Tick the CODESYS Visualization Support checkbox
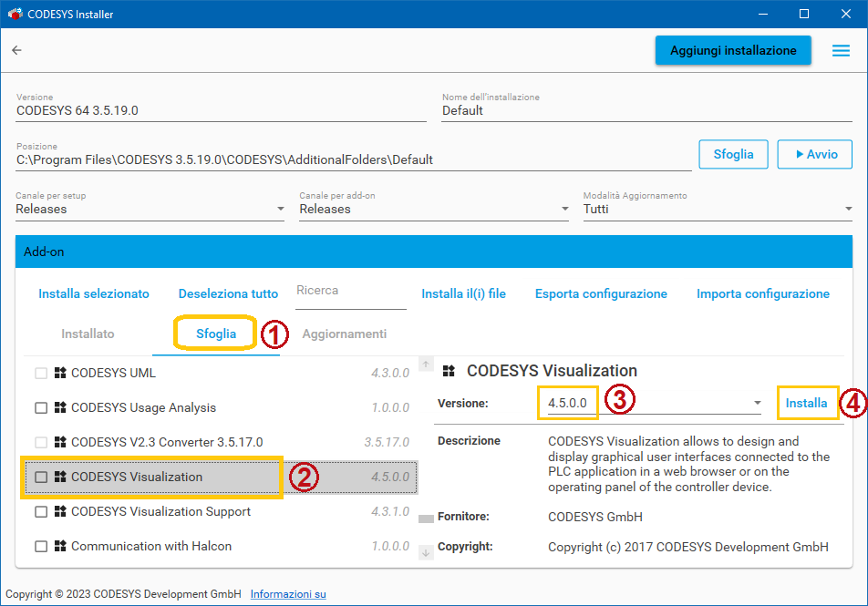 point(41,512)
